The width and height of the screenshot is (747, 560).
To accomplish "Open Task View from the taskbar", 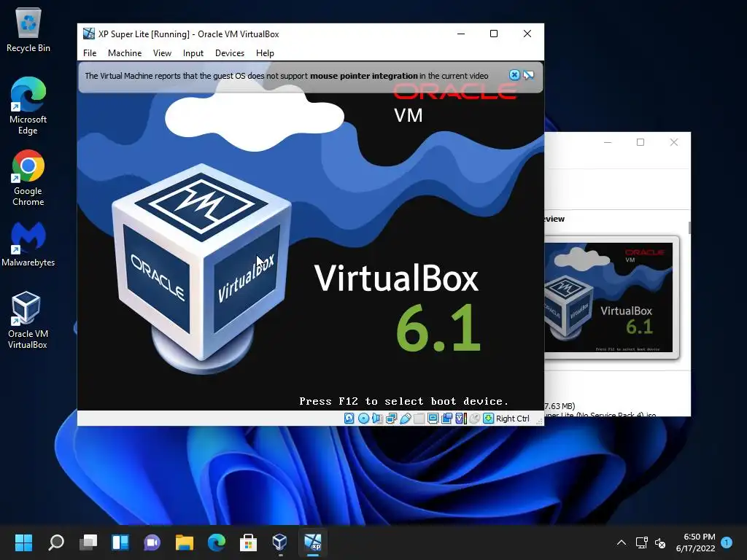I will [88, 542].
